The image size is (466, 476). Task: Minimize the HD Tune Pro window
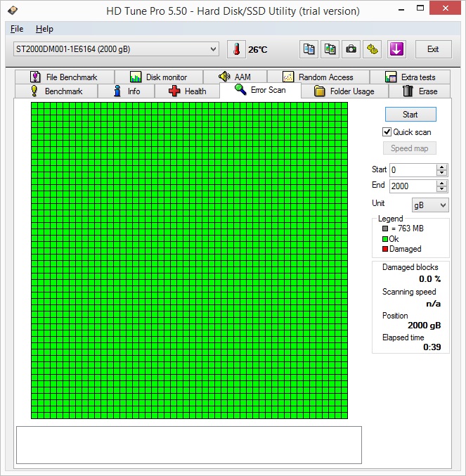click(401, 9)
